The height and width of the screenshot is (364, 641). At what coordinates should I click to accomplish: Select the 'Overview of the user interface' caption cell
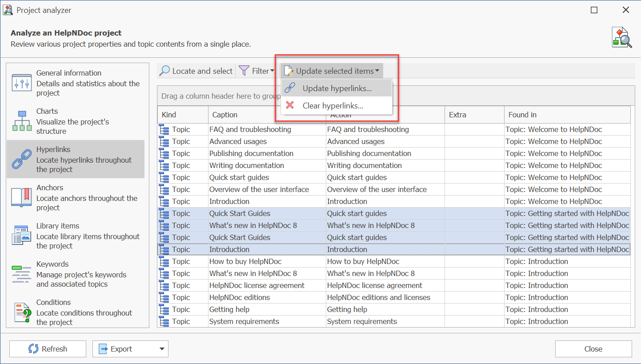(x=267, y=189)
